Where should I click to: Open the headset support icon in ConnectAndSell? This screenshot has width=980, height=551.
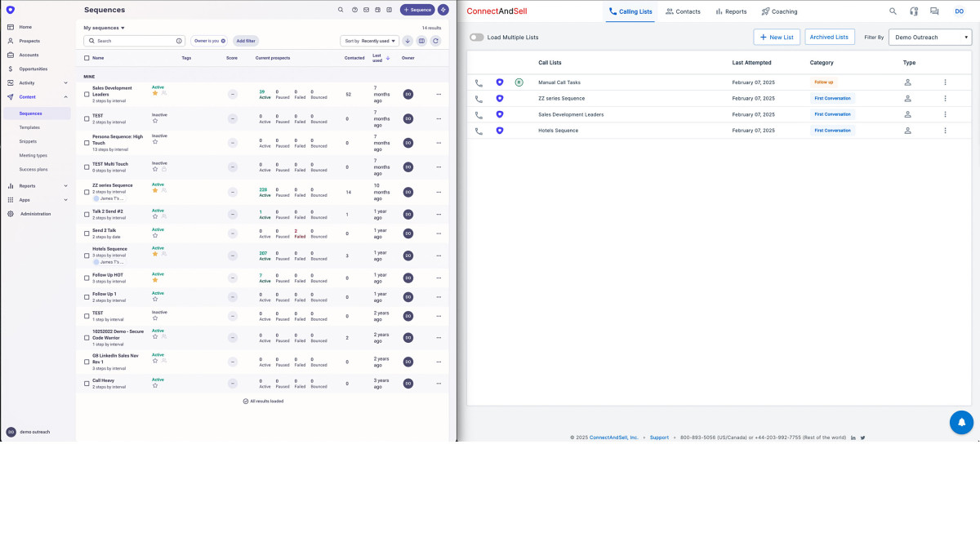913,11
